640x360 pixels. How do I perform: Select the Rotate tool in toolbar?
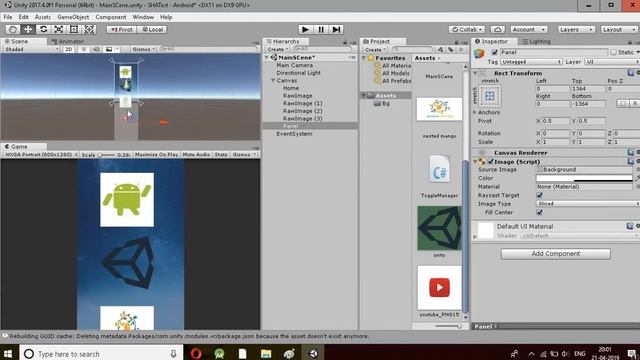(43, 29)
